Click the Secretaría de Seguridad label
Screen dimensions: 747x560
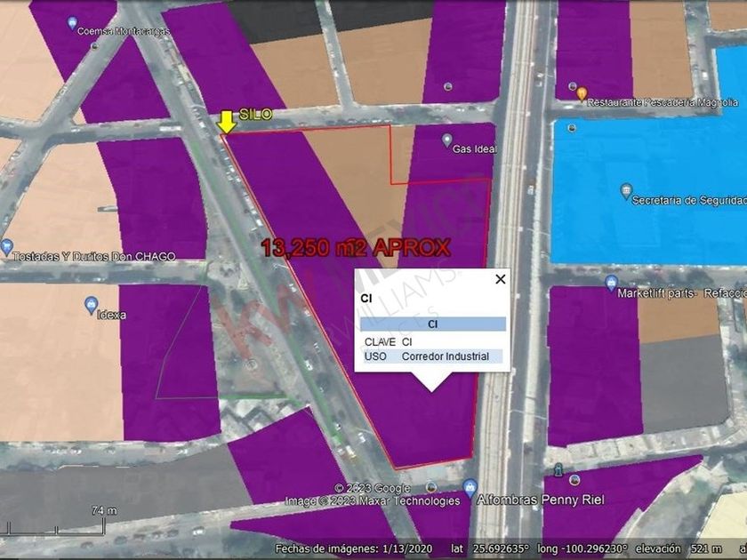pos(689,201)
